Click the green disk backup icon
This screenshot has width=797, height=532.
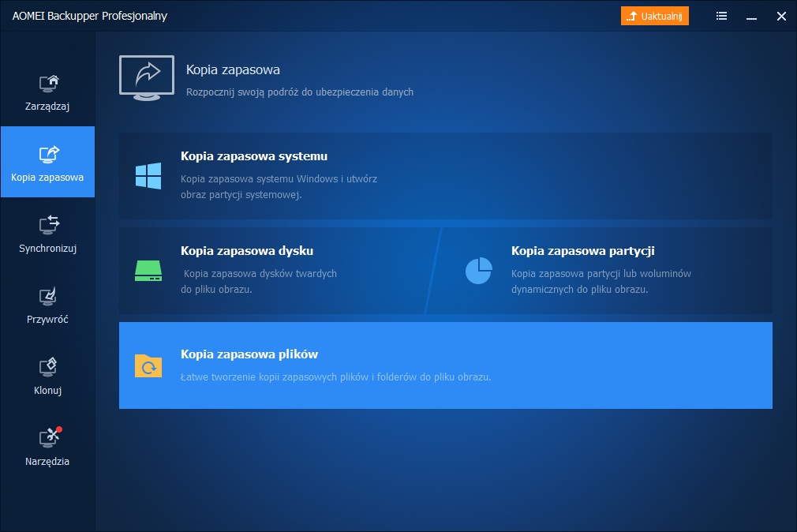click(148, 271)
